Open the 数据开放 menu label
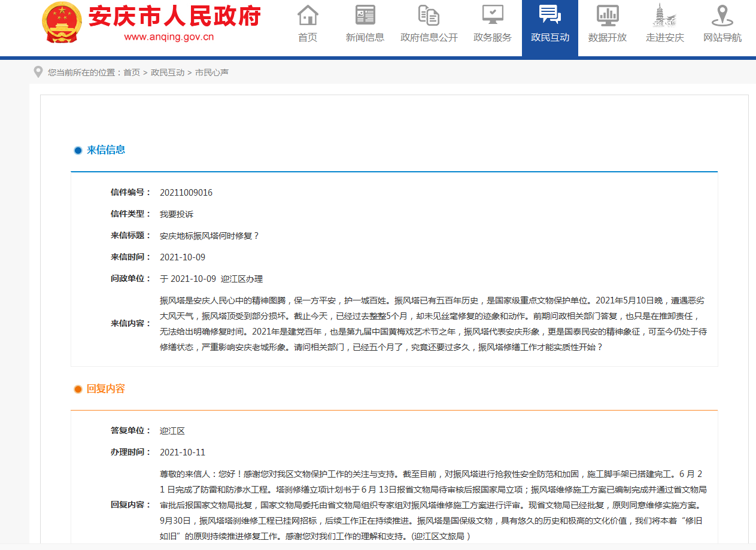This screenshot has width=756, height=550. 608,37
